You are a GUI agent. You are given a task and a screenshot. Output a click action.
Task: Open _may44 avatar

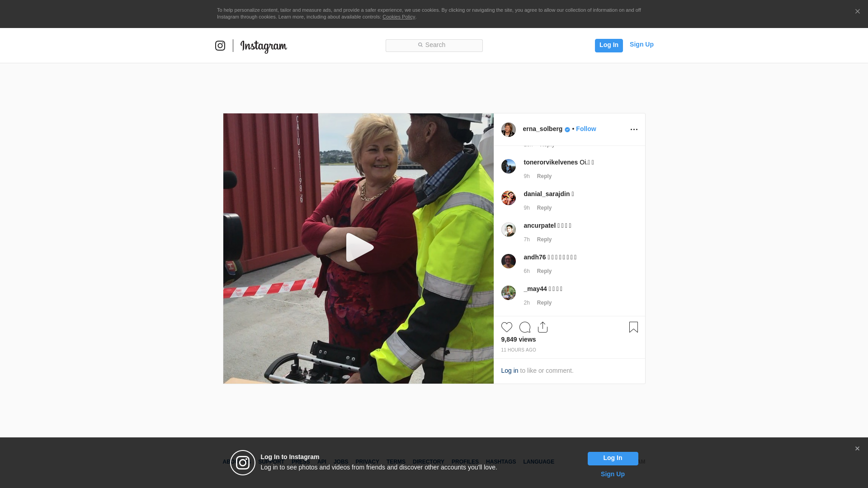(509, 293)
